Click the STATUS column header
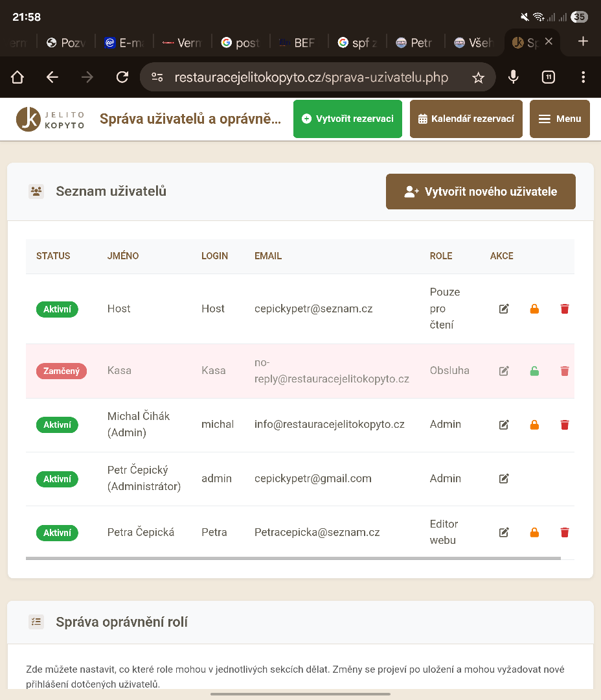Viewport: 601px width, 700px height. coord(53,256)
